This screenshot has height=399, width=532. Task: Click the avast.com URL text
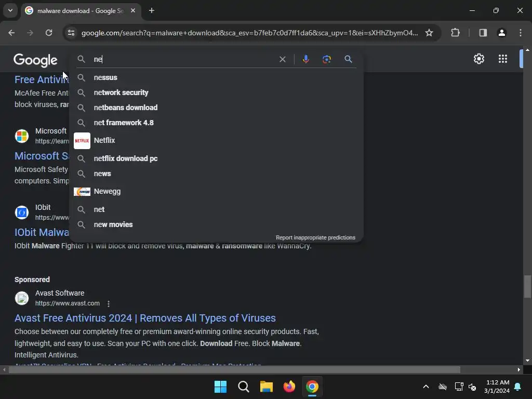click(x=68, y=303)
